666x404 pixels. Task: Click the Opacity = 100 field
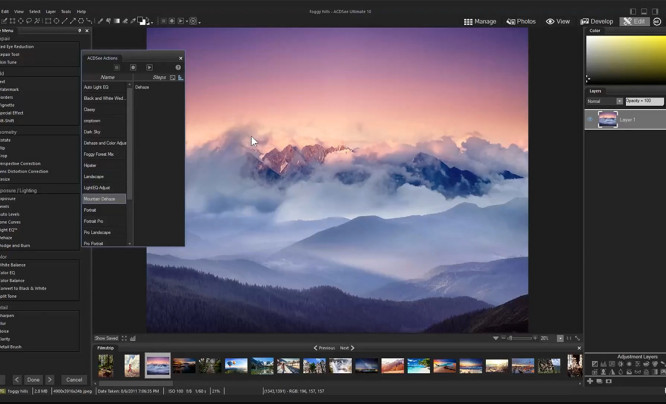pos(644,101)
